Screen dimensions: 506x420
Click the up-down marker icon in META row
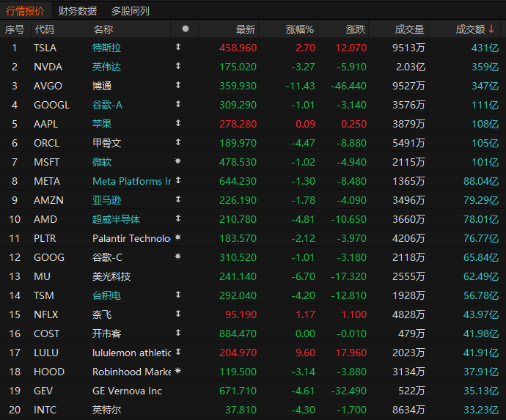(x=177, y=180)
